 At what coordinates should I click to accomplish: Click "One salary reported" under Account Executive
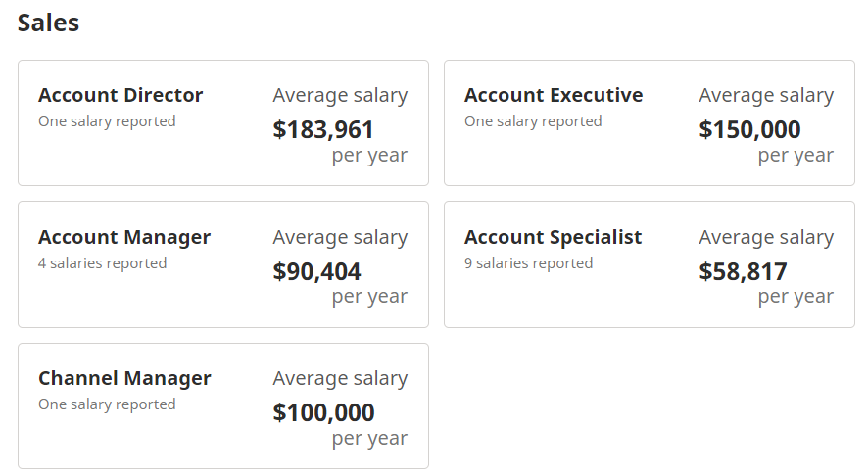(533, 121)
